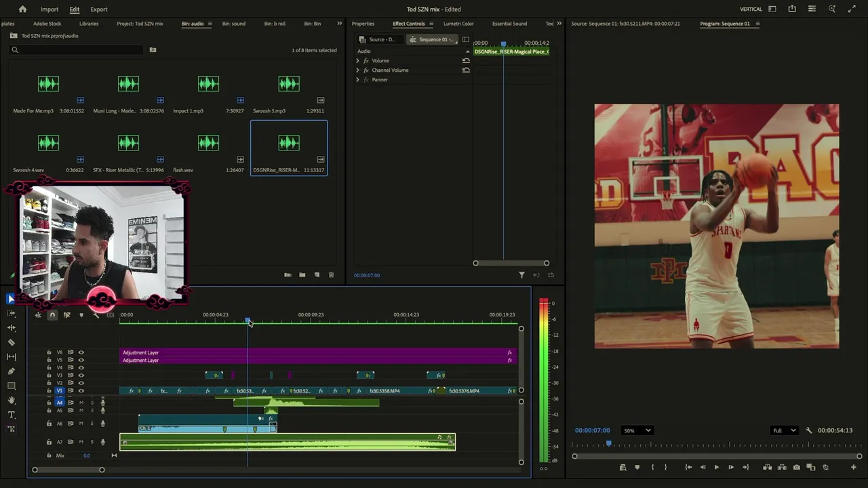Show more project panel tabs chevron
Image resolution: width=868 pixels, height=488 pixels.
pyautogui.click(x=340, y=23)
